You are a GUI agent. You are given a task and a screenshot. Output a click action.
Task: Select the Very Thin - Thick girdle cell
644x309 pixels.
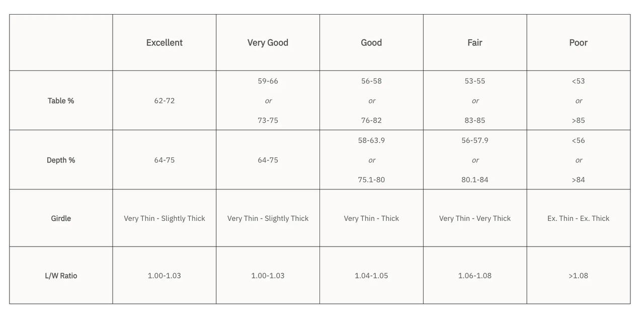[x=371, y=218]
